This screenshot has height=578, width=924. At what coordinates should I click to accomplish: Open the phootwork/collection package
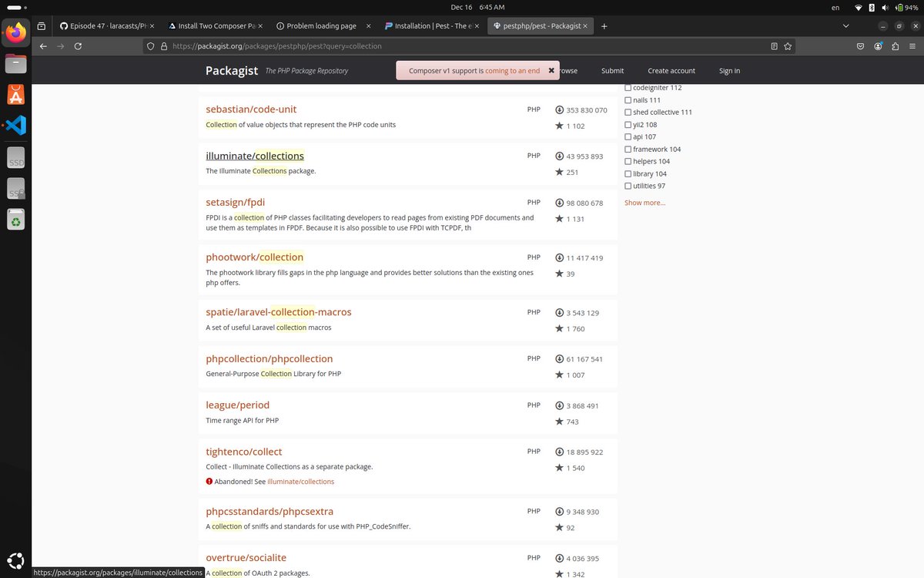(255, 257)
